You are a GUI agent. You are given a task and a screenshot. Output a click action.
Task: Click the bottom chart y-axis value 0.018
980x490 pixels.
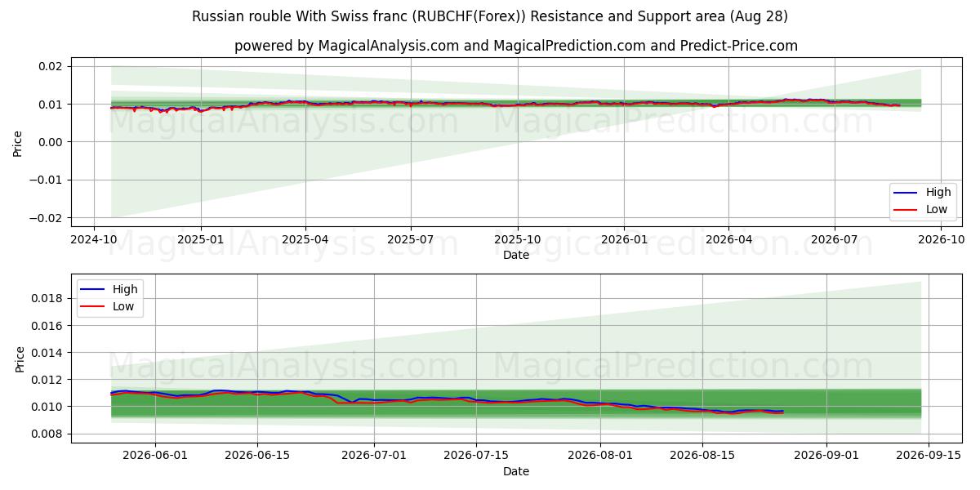(49, 298)
